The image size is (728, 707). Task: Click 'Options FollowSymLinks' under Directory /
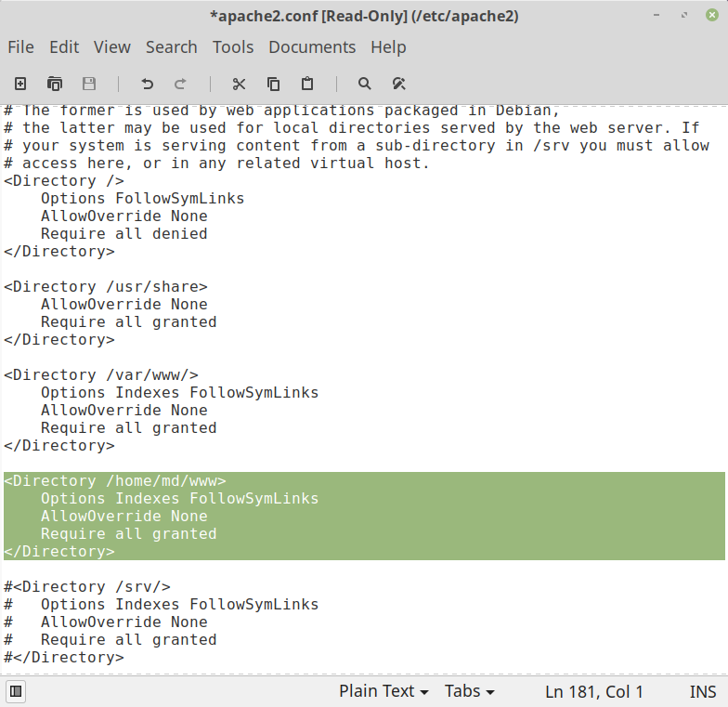(143, 199)
